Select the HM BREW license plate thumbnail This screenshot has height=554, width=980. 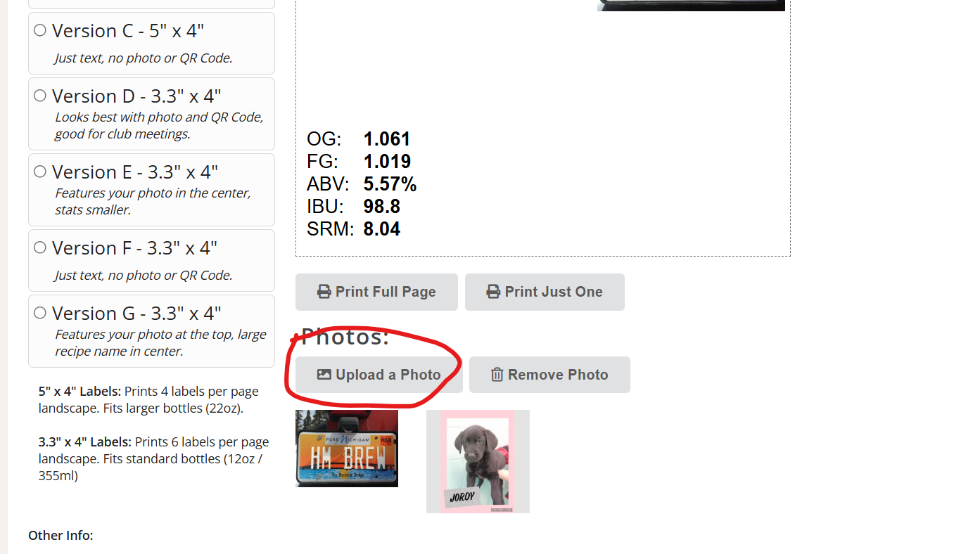347,449
